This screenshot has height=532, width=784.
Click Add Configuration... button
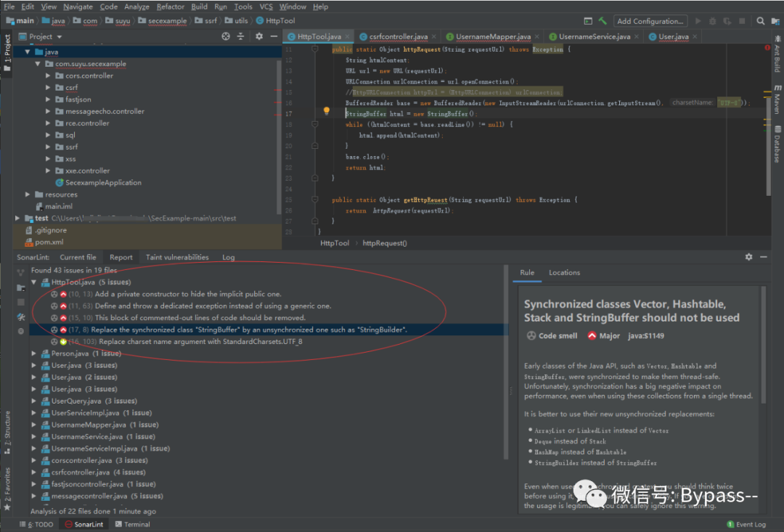[x=650, y=21]
